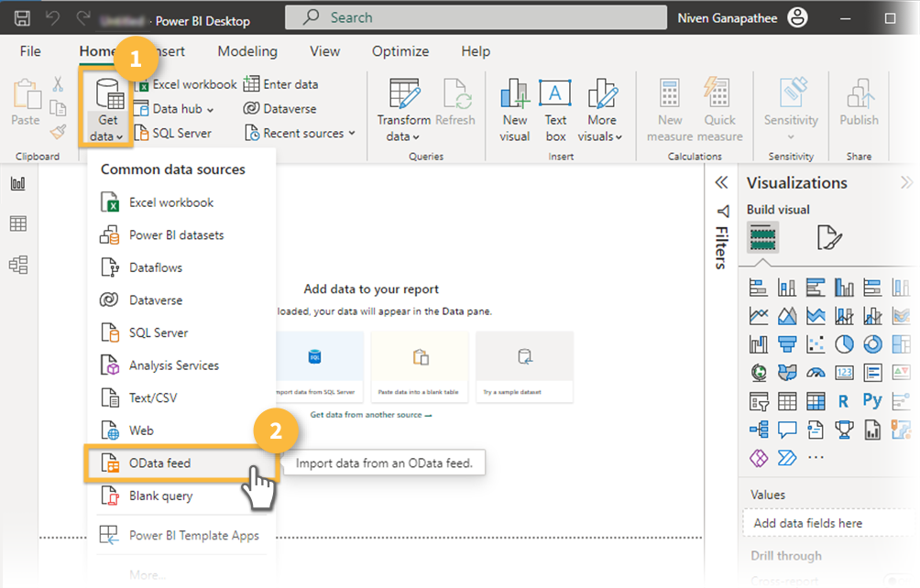Viewport: 920px width, 588px height.
Task: Select the Build visual fields tab
Action: (x=762, y=237)
